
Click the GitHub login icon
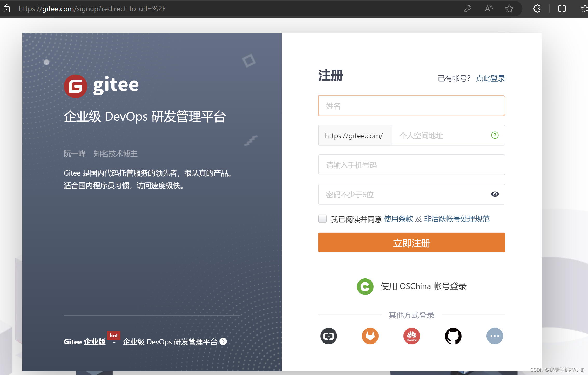453,336
